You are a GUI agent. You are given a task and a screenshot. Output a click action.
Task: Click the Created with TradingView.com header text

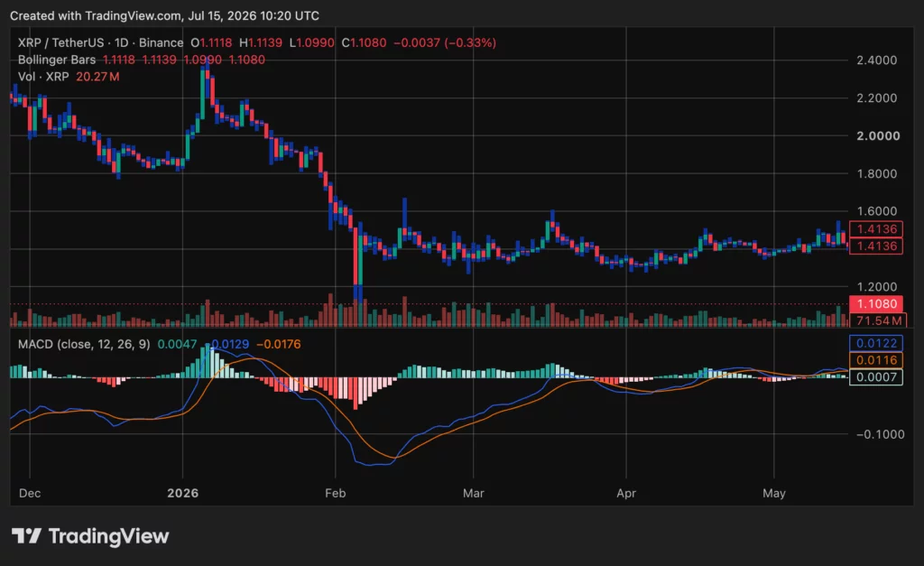(x=164, y=16)
